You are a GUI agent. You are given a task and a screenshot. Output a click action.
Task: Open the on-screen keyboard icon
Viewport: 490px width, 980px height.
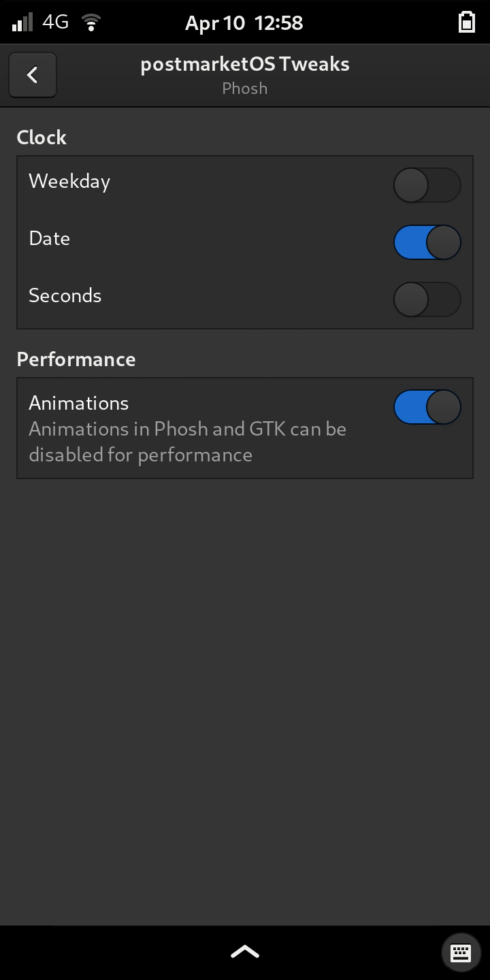tap(461, 952)
